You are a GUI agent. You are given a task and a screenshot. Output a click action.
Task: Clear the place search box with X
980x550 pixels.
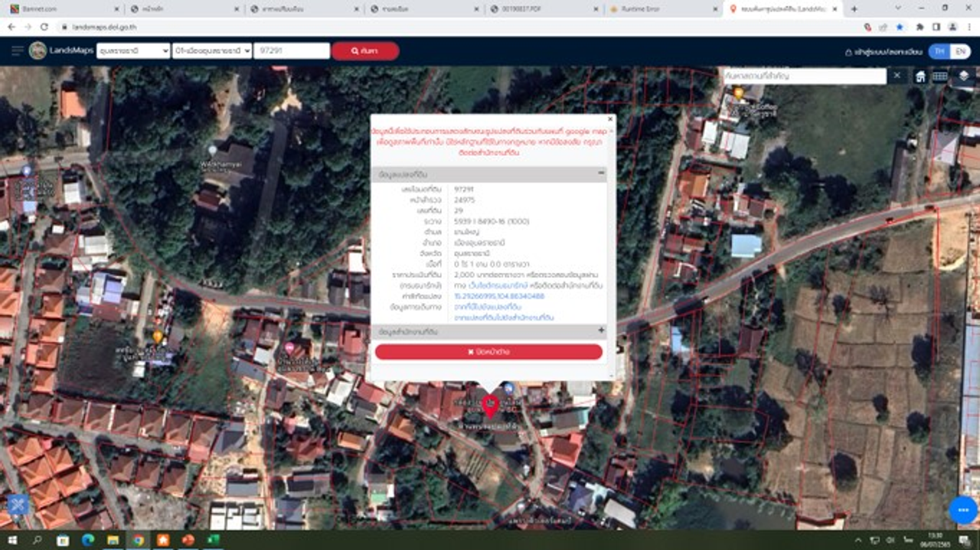(897, 76)
